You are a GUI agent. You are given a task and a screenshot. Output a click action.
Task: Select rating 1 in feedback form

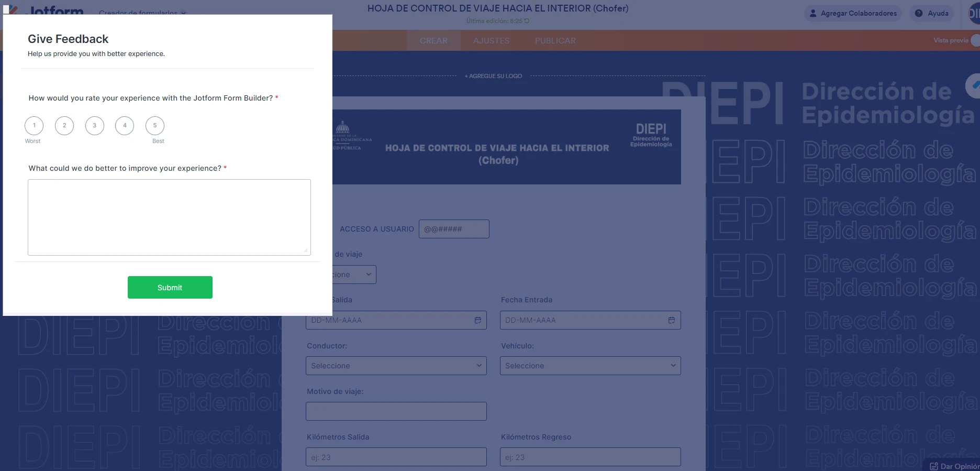coord(34,126)
